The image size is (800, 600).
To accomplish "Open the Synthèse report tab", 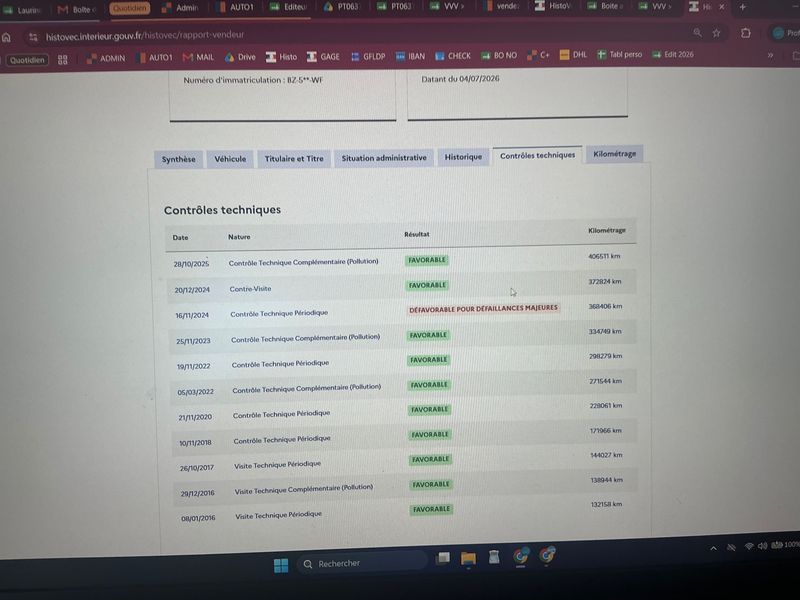I will [179, 159].
